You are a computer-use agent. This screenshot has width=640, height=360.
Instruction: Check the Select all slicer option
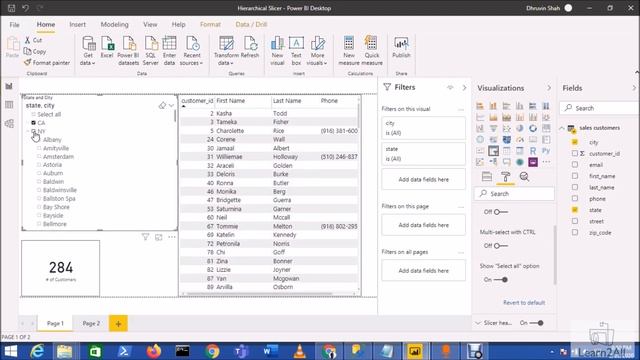click(x=34, y=115)
